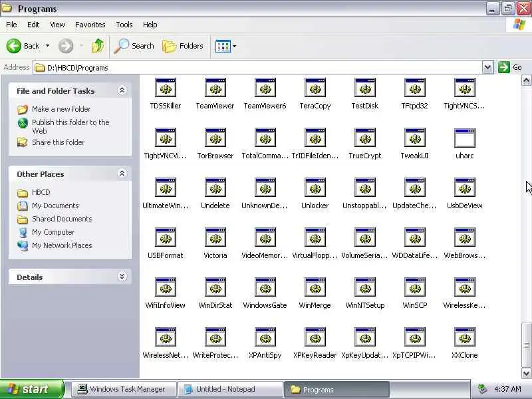Viewport: 532px width, 399px height.
Task: Select the Undelete program icon
Action: tap(215, 188)
